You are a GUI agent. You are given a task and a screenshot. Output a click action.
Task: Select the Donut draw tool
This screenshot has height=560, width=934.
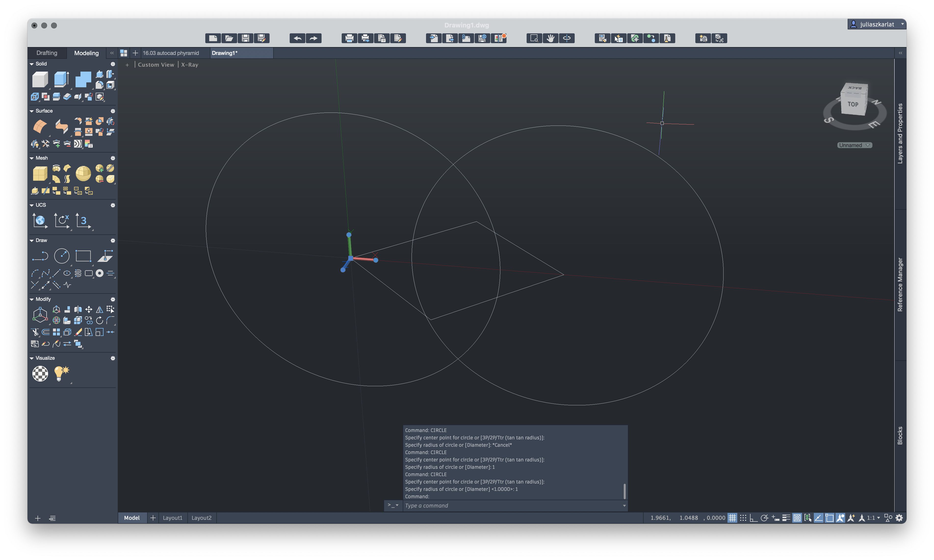coord(100,273)
